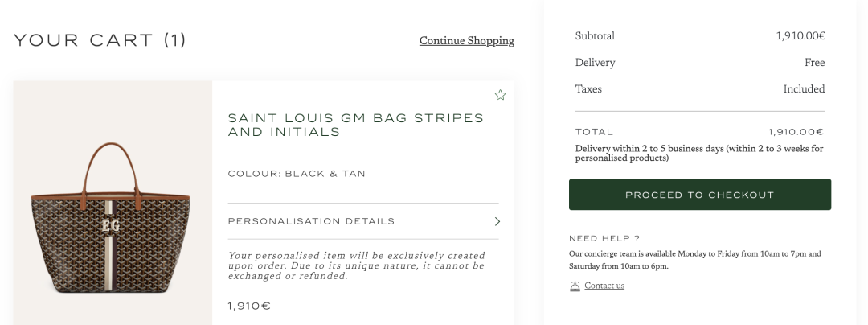The height and width of the screenshot is (325, 868).
Task: Click the Your Cart (1) heading
Action: coord(100,40)
